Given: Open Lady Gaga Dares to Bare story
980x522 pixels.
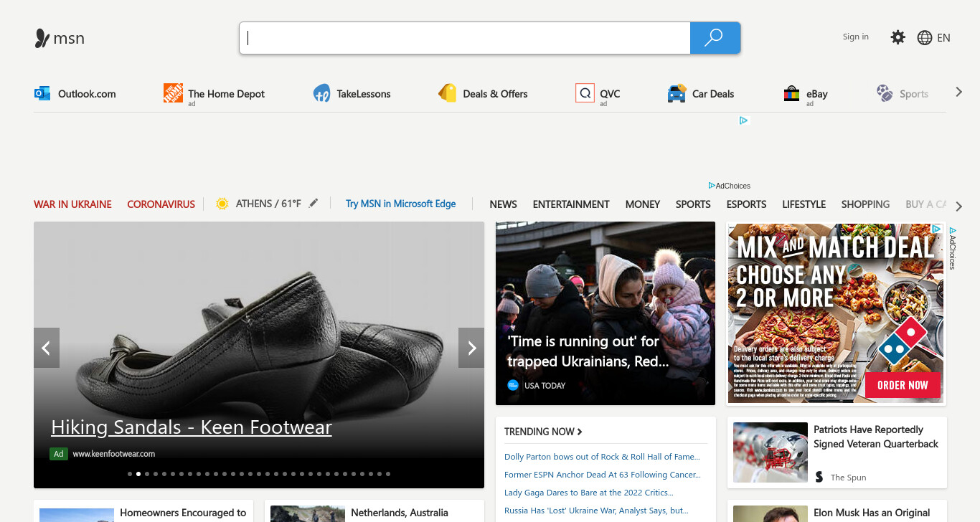Looking at the screenshot, I should pos(588,493).
